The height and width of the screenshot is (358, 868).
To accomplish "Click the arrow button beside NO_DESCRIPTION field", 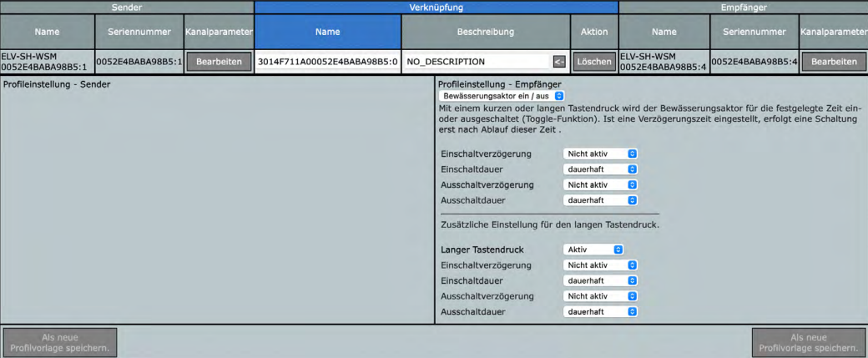I will (x=559, y=62).
